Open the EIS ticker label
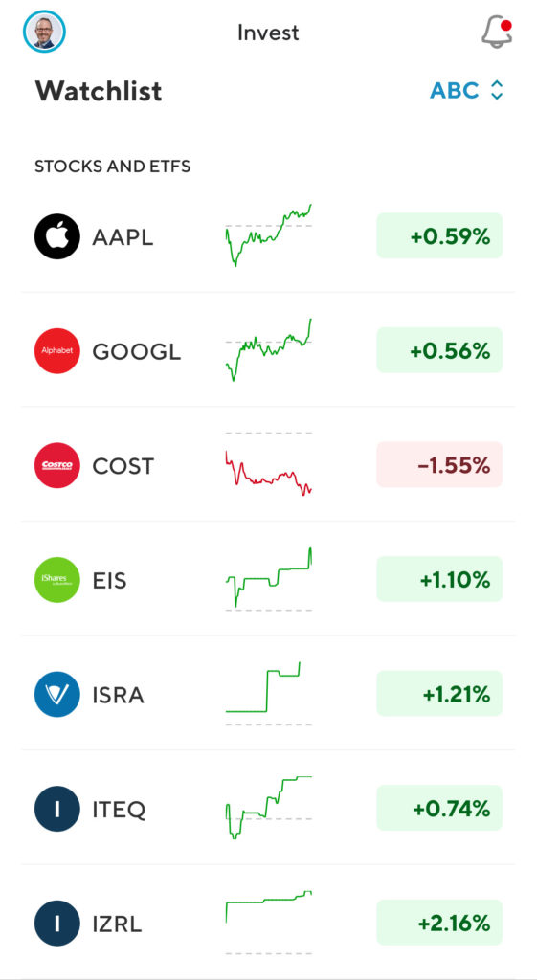The height and width of the screenshot is (980, 537). point(109,581)
